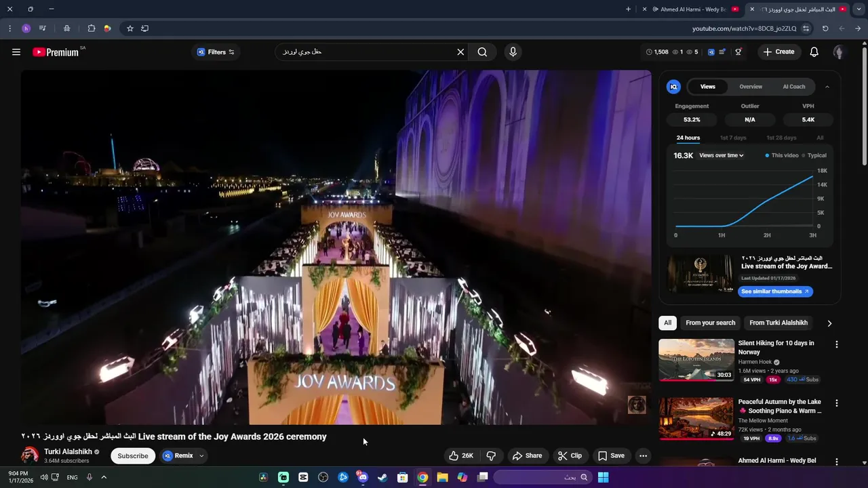
Task: Open vidIQ Filters dropdown
Action: click(216, 52)
